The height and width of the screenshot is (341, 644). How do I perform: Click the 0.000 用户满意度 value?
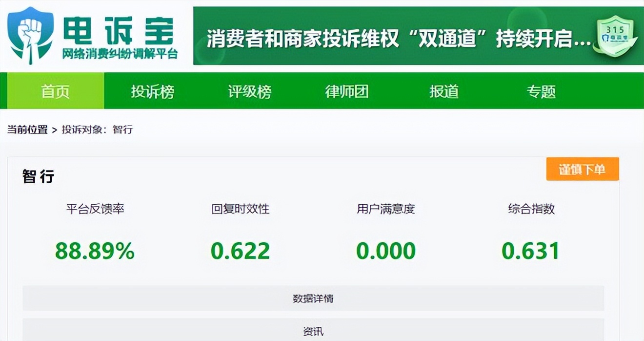[x=386, y=251]
